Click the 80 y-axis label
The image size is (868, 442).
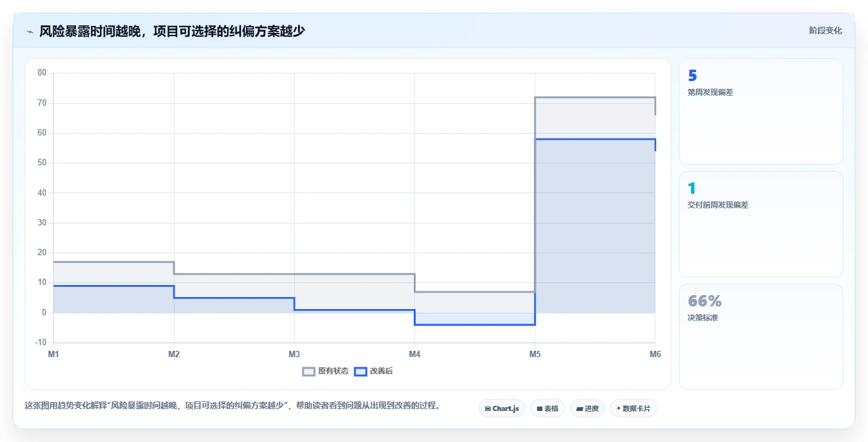click(x=42, y=73)
